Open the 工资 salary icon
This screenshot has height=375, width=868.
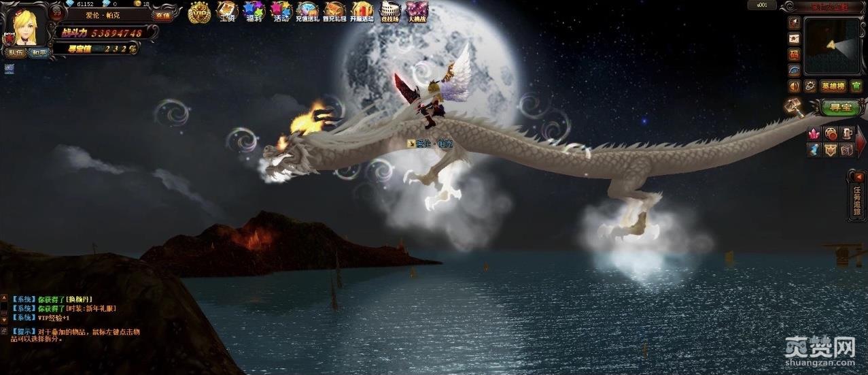click(226, 12)
